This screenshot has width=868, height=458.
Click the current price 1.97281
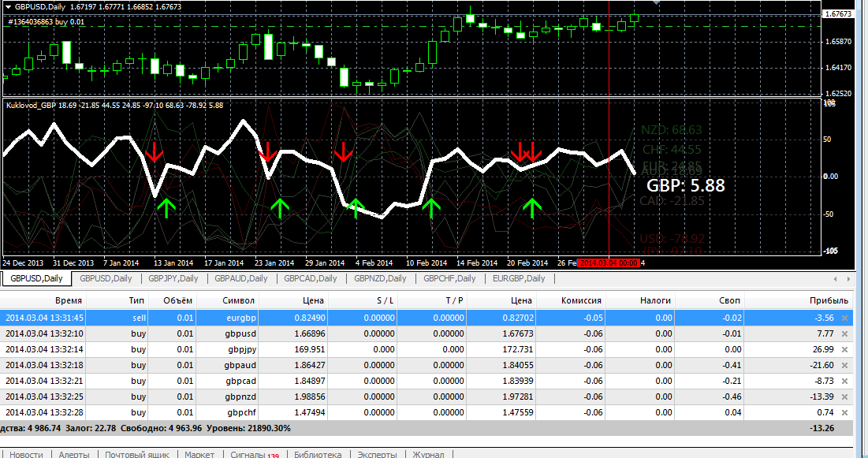click(x=518, y=397)
